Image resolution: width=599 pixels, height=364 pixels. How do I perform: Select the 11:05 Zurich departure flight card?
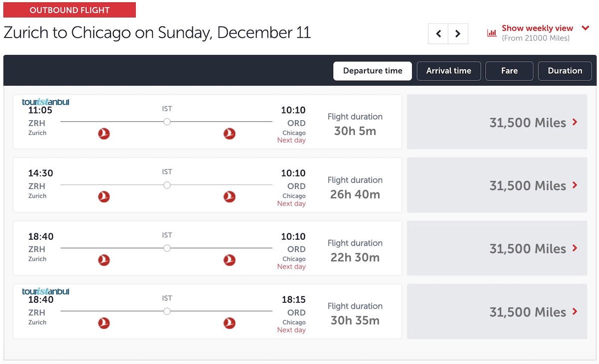pos(207,122)
